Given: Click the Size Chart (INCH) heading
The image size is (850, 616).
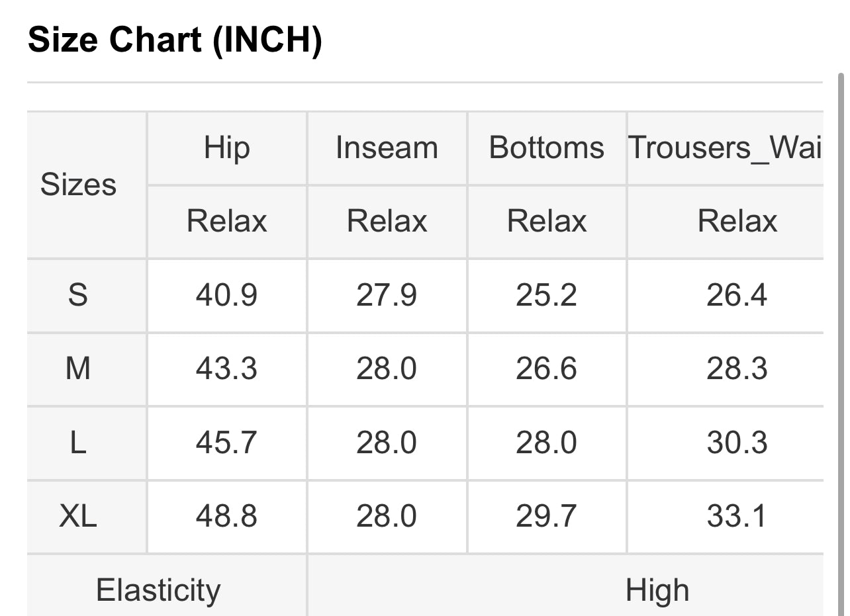Looking at the screenshot, I should point(175,41).
